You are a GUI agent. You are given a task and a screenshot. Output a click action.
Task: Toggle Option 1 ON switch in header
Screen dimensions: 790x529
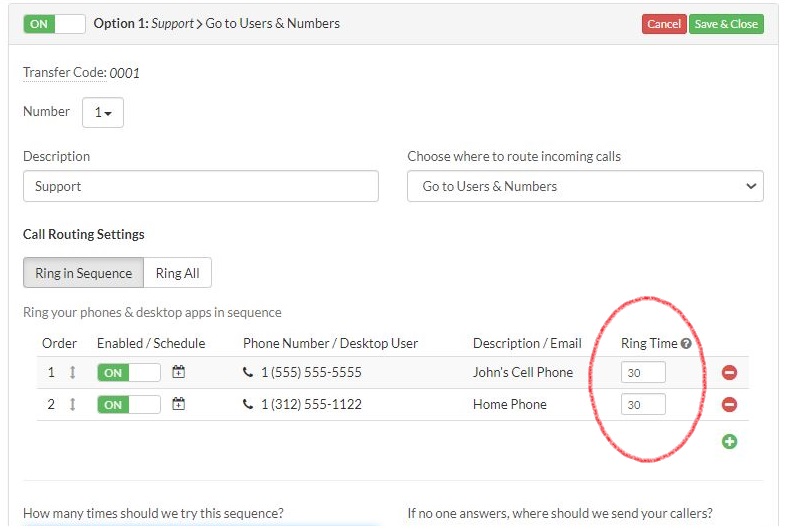point(55,24)
